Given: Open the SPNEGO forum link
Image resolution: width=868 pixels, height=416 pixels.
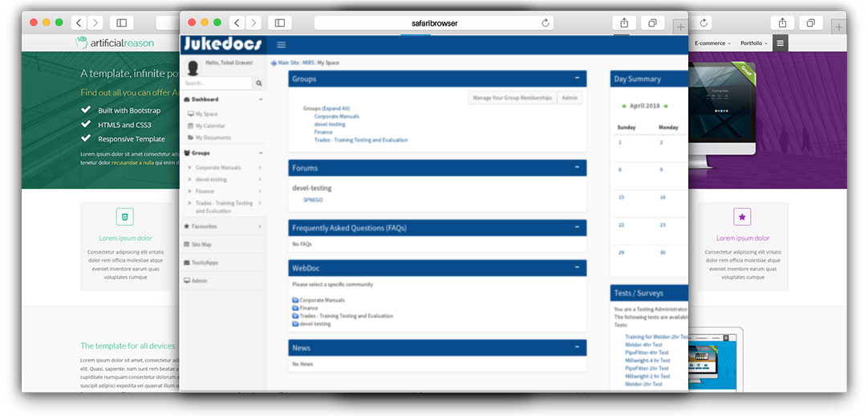Looking at the screenshot, I should pos(313,200).
